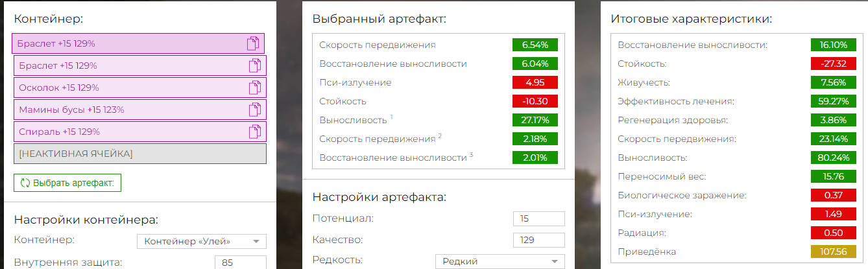The height and width of the screenshot is (269, 868).
Task: Copy the second Браслет +15 129% artifact
Action: [x=255, y=65]
